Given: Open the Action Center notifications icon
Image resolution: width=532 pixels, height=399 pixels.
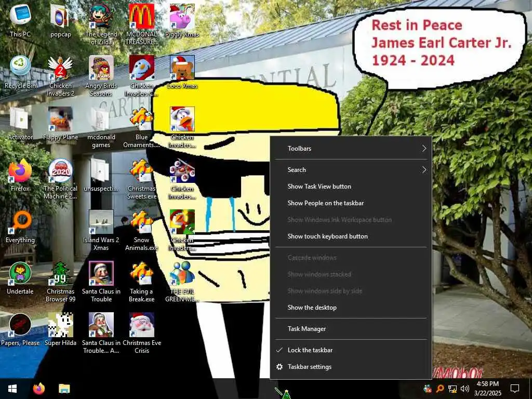Looking at the screenshot, I should [515, 389].
